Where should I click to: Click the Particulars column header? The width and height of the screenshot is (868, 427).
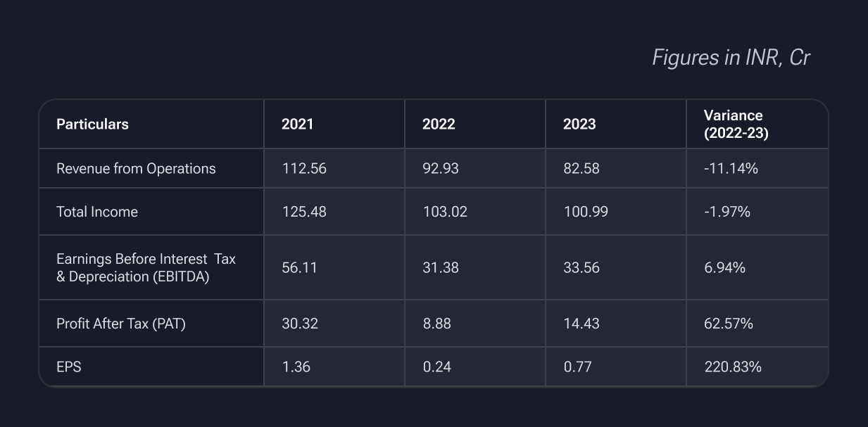[92, 125]
